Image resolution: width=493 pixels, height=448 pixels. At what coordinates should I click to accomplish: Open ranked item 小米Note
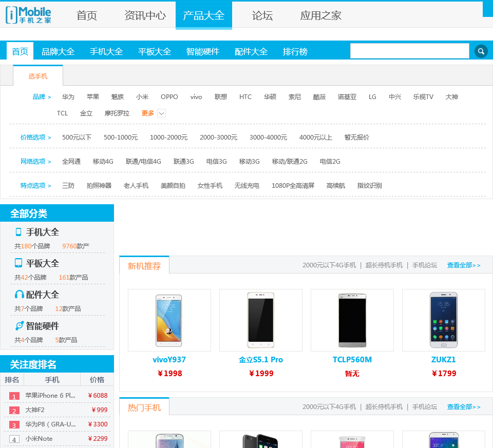(x=39, y=439)
